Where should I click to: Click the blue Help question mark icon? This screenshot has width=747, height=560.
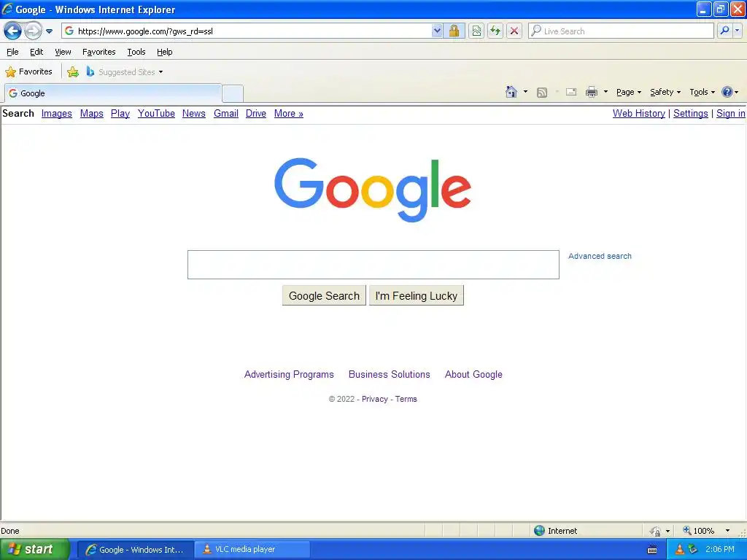[727, 92]
